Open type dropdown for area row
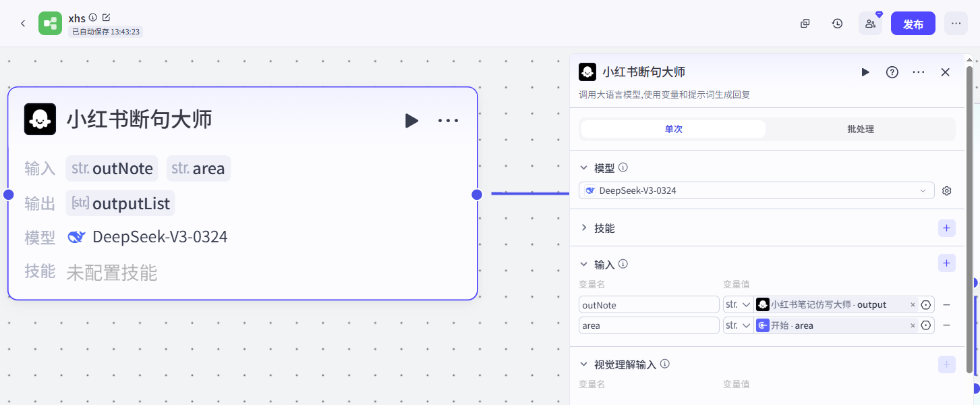Screen dimensions: 980x405 point(738,325)
